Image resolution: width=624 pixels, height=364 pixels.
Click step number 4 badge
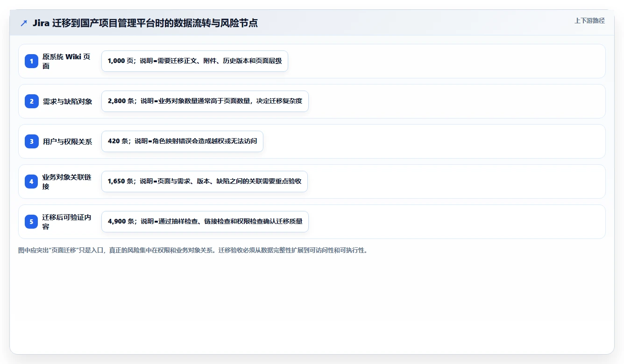(31, 182)
